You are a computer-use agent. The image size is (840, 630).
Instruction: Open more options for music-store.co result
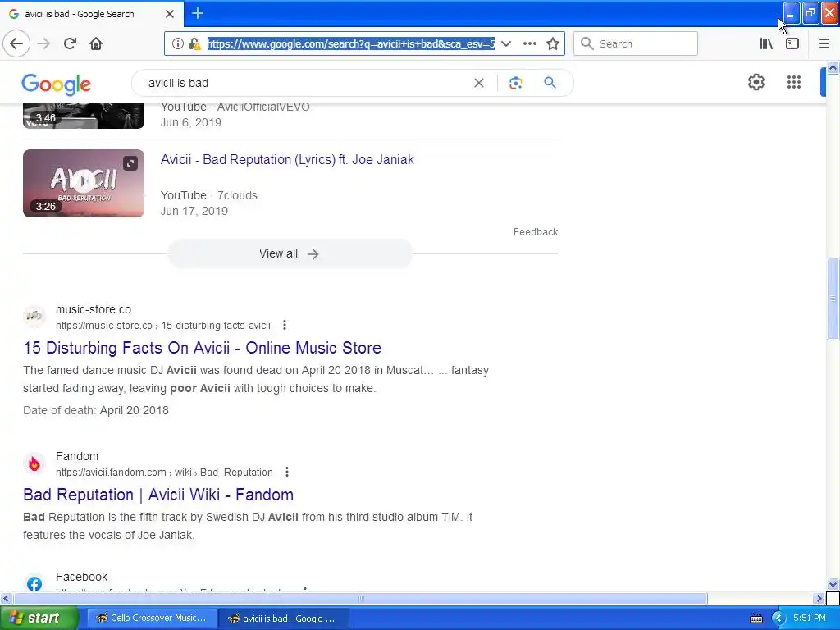click(285, 325)
